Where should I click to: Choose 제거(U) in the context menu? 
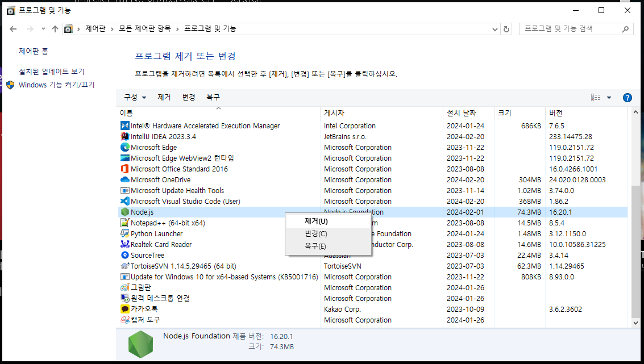328,221
